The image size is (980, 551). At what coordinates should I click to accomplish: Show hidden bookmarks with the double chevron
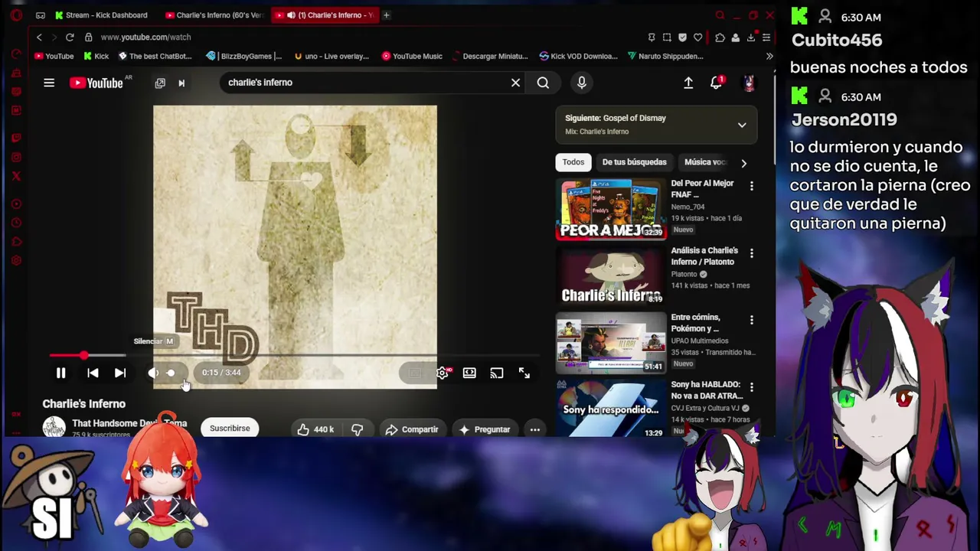pyautogui.click(x=769, y=56)
